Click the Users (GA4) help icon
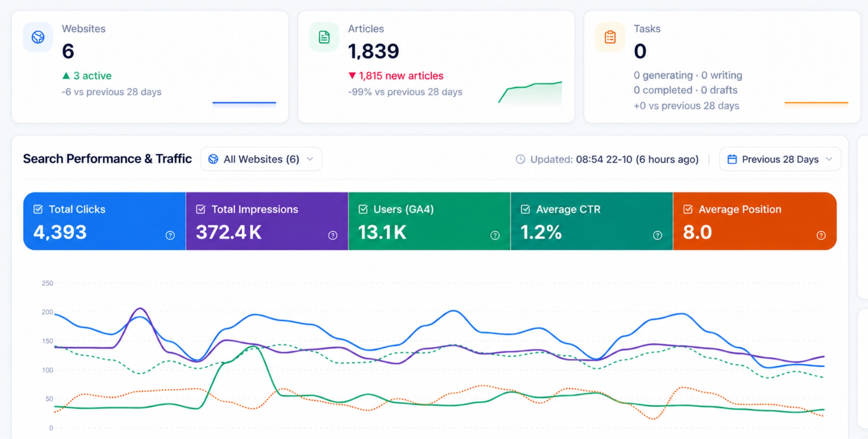868x439 pixels. coord(495,236)
